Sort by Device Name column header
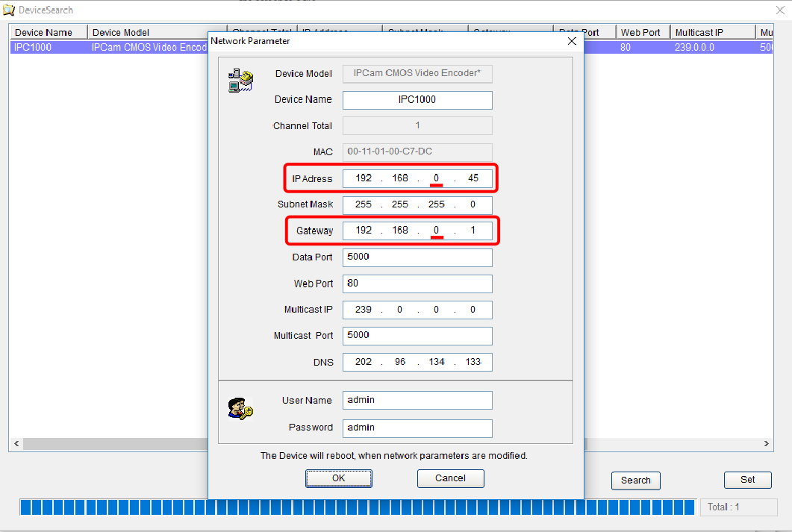Viewport: 792px width, 532px height. click(x=48, y=32)
